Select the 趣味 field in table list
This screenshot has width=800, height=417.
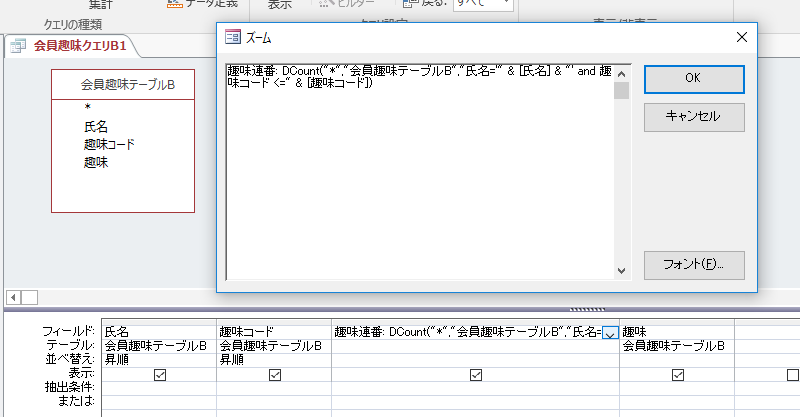tap(96, 163)
